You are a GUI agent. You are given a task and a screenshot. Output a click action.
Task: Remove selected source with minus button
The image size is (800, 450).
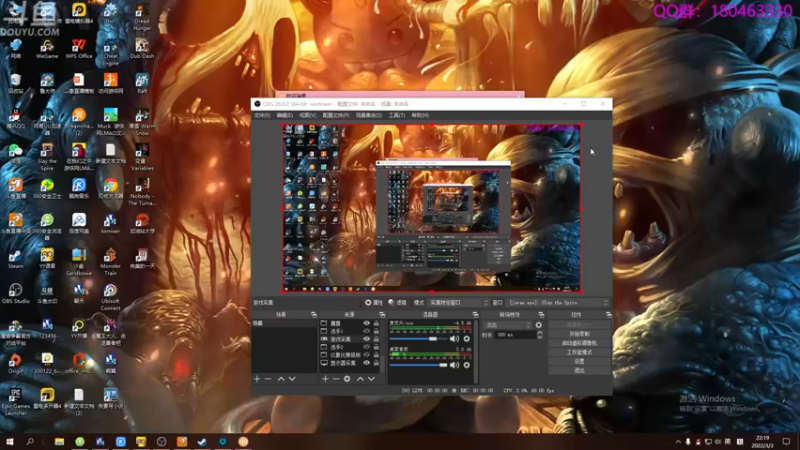click(x=336, y=379)
